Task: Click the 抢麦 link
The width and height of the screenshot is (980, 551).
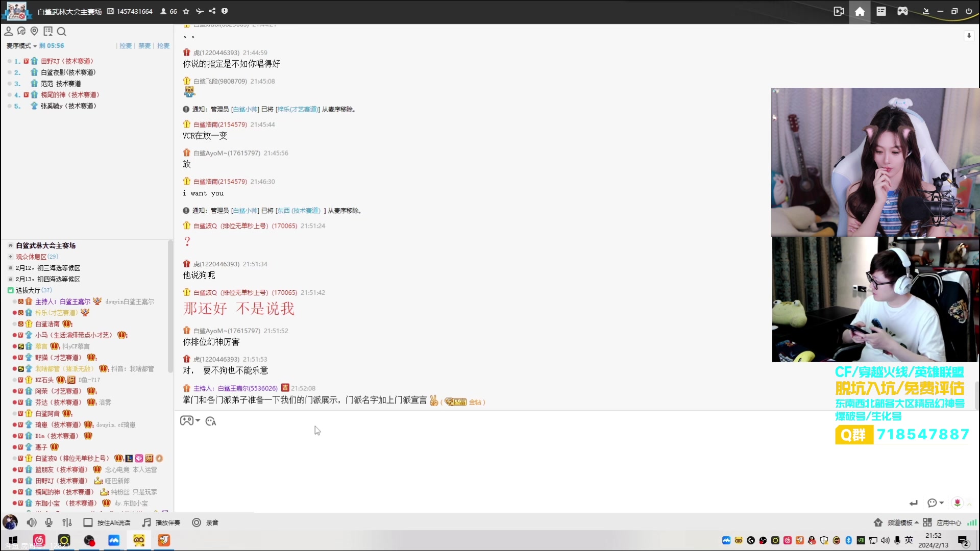Action: 163,46
